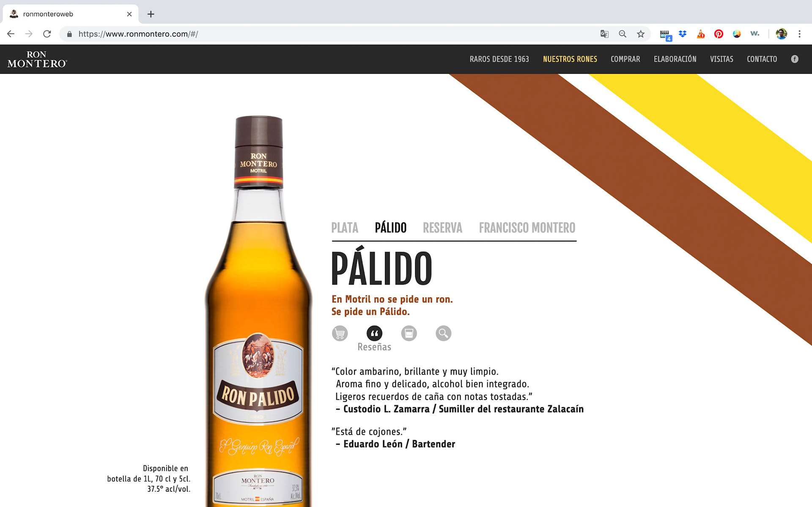Click reviewer name Eduardo León / Bartender
812x507 pixels.
coord(399,444)
